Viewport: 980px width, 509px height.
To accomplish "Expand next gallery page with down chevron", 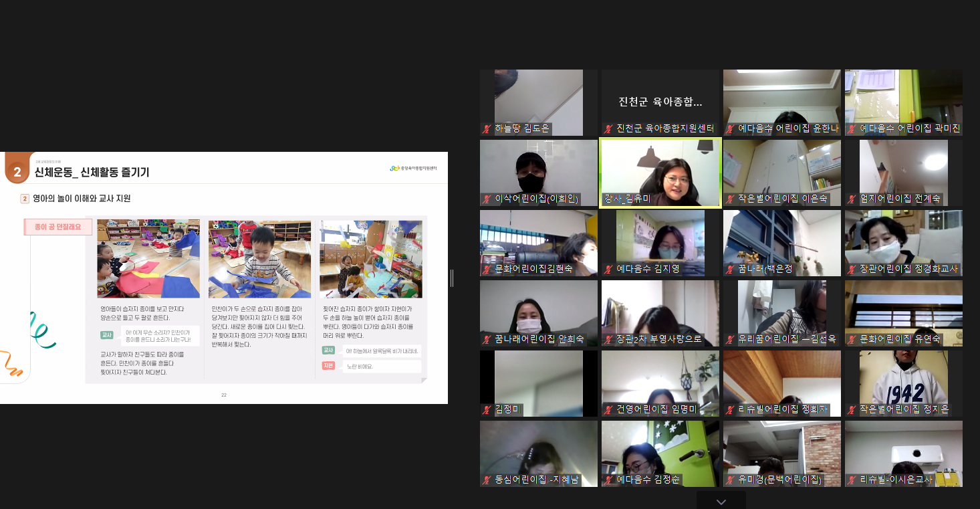I will (721, 502).
